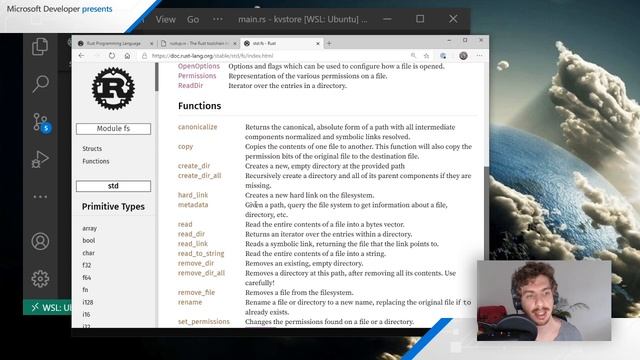Image resolution: width=640 pixels, height=360 pixels.
Task: Open the Go menu in VS Code
Action: click(x=193, y=19)
